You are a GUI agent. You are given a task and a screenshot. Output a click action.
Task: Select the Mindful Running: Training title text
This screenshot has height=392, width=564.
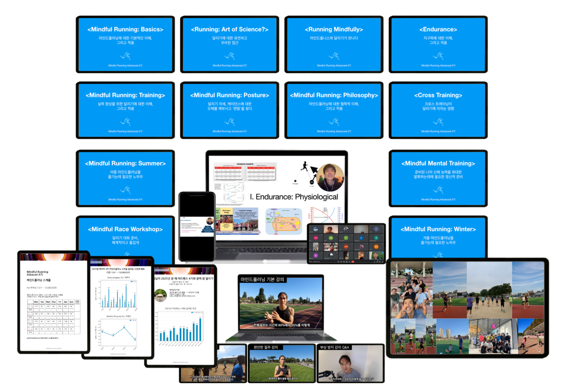click(125, 95)
